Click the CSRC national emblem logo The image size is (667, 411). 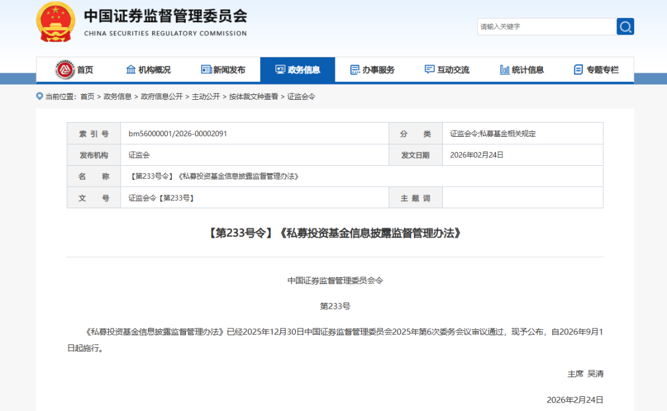(x=56, y=22)
